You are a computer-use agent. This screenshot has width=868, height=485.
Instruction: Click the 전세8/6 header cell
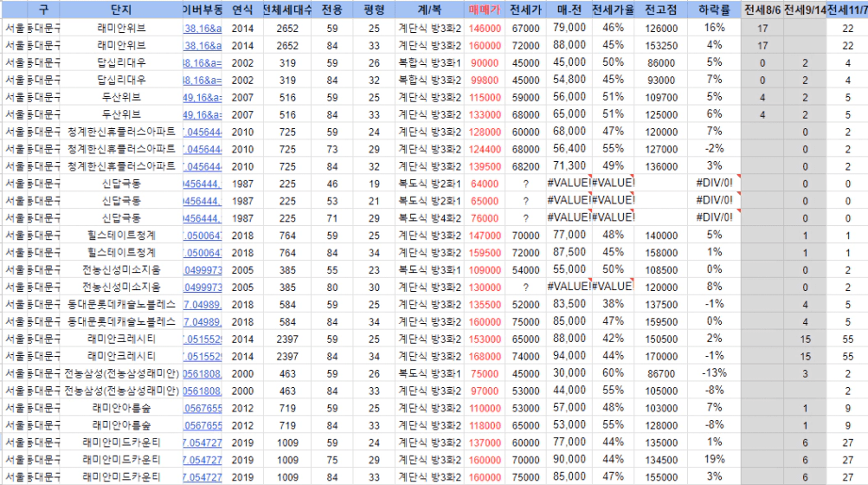[762, 10]
